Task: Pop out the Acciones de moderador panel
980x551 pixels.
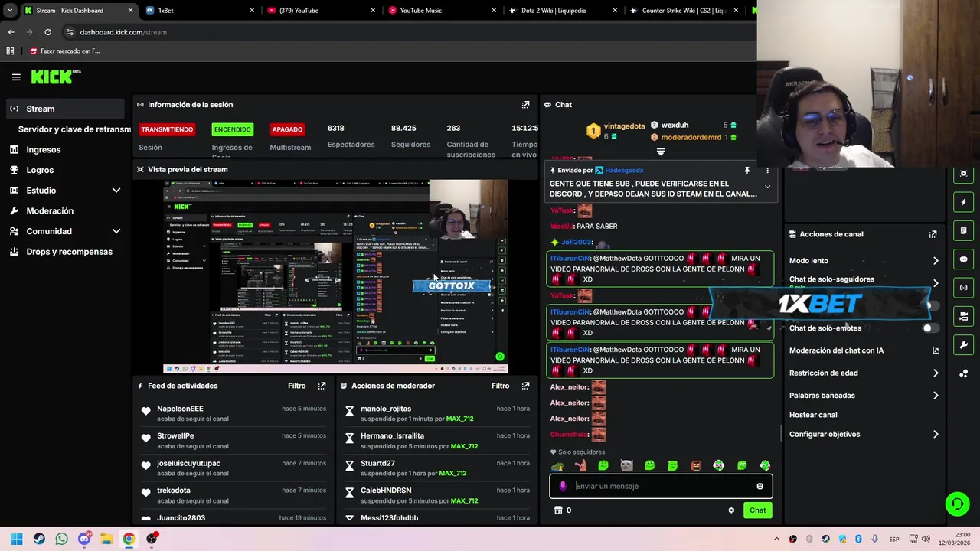Action: 525,386
